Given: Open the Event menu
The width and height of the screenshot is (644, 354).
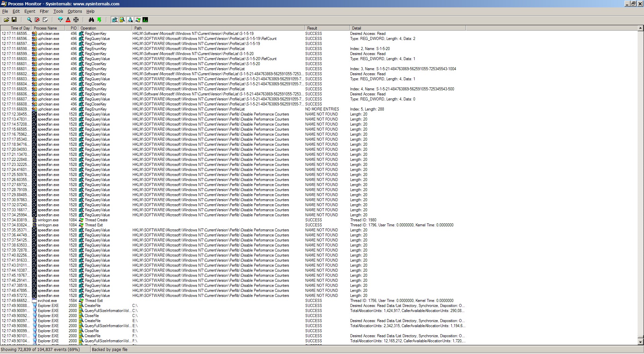Looking at the screenshot, I should pos(30,11).
